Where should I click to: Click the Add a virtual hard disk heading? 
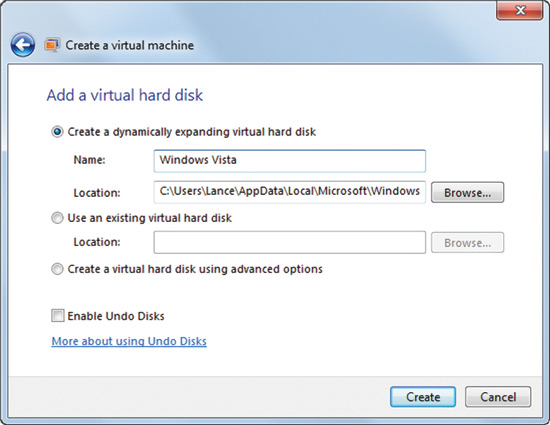[x=125, y=95]
